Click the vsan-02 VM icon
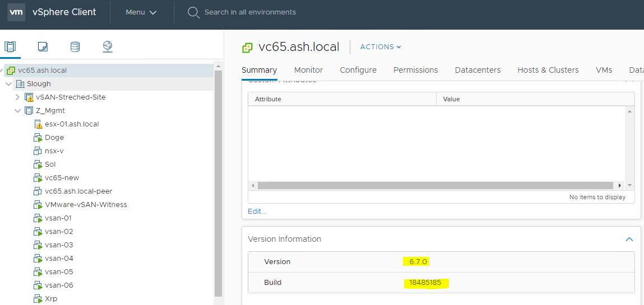Image resolution: width=644 pixels, height=305 pixels. (38, 232)
